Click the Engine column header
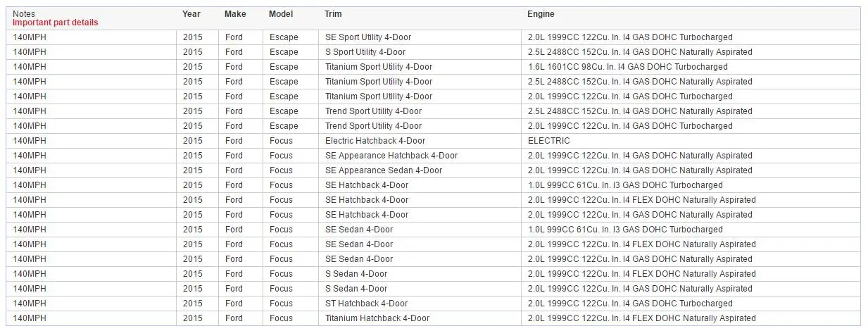868x331 pixels. coord(541,14)
